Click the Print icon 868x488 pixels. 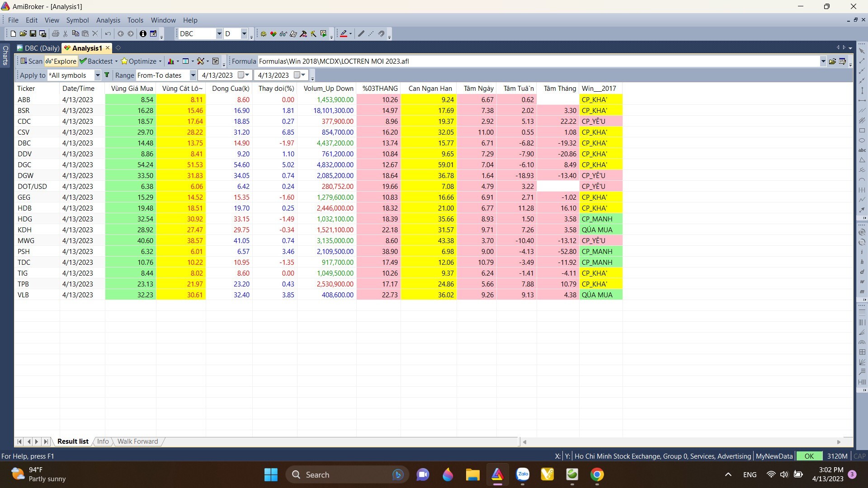56,34
